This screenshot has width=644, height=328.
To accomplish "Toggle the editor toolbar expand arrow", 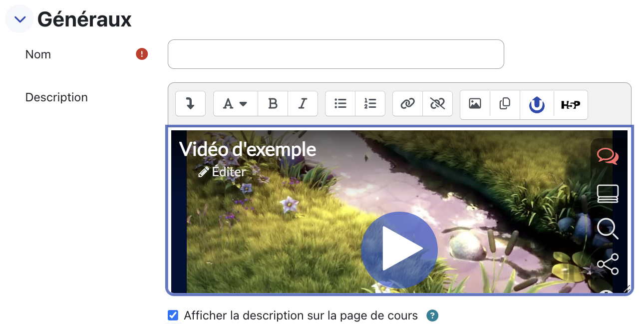I will click(190, 103).
